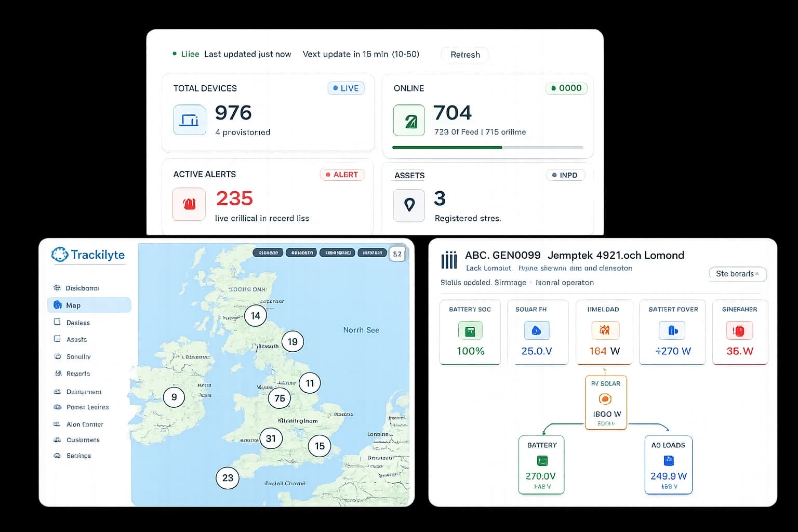Click the Deployment sidebar icon
The image size is (798, 532).
click(x=57, y=391)
